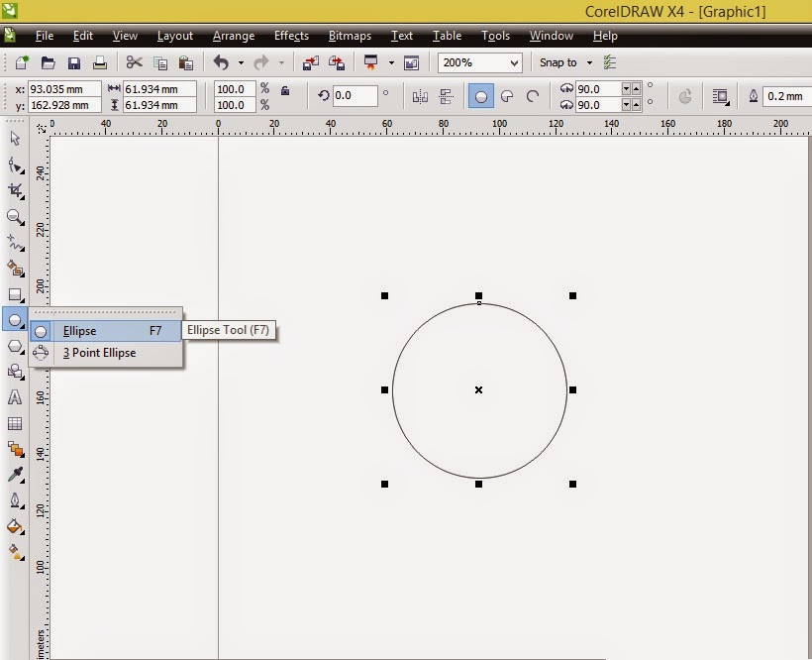Image resolution: width=812 pixels, height=660 pixels.
Task: Open the zoom level 200% dropdown
Action: pos(514,63)
